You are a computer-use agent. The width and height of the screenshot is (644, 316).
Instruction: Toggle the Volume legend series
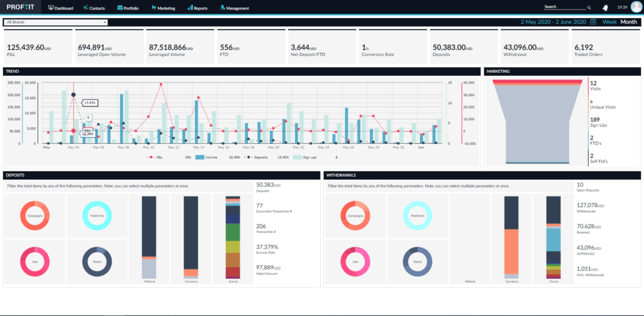click(206, 157)
